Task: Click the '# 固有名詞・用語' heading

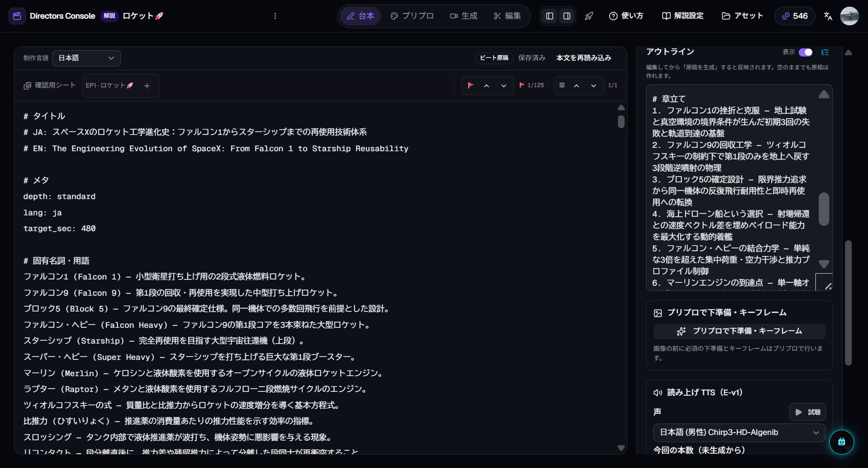Action: coord(56,261)
